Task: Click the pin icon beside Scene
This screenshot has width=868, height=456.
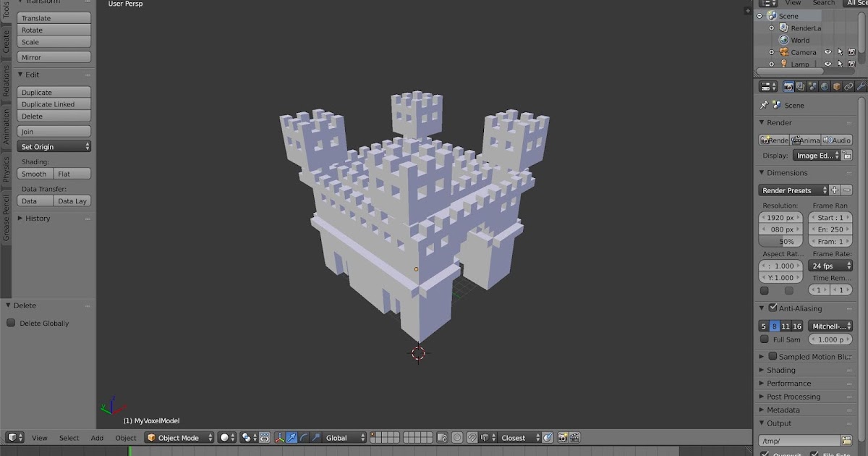Action: (764, 105)
